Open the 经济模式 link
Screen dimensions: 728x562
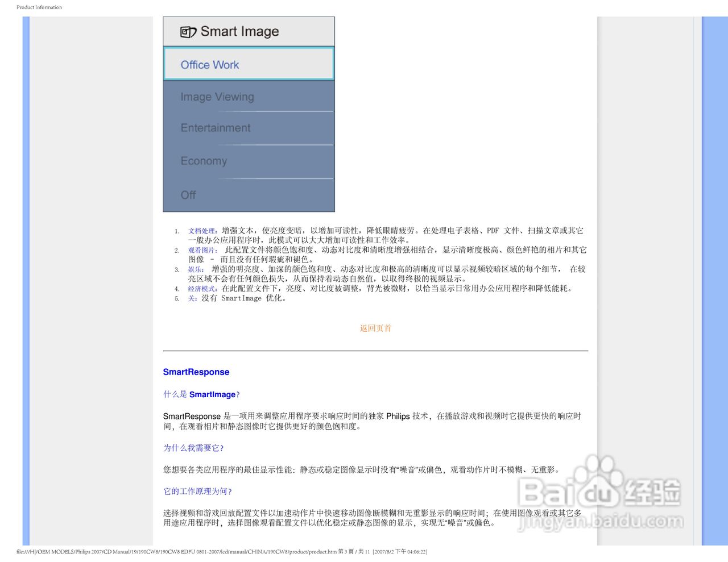201,289
